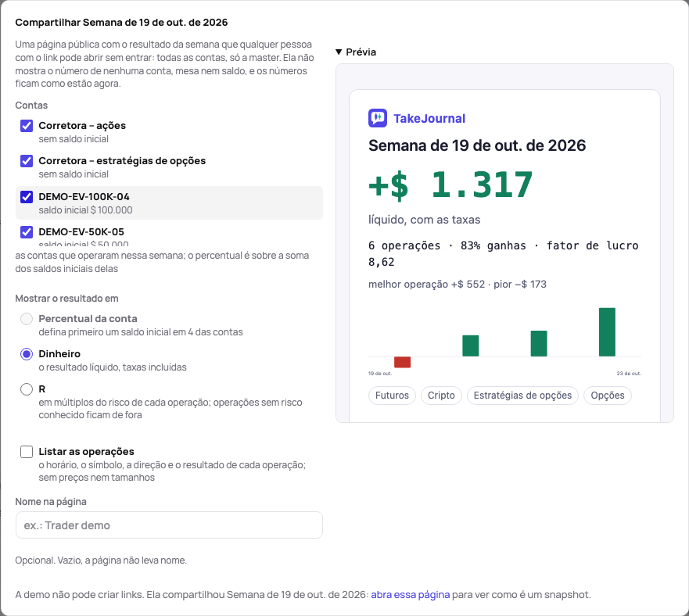Click the Futuros tag
Image resolution: width=689 pixels, height=616 pixels.
[392, 396]
